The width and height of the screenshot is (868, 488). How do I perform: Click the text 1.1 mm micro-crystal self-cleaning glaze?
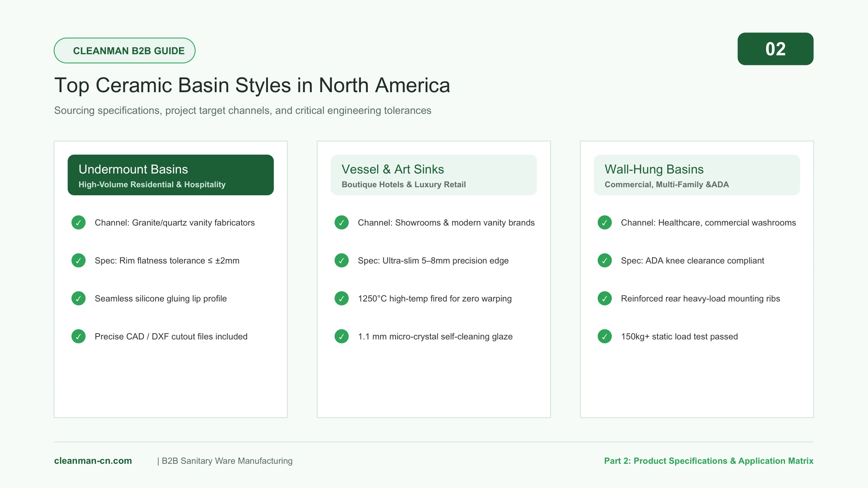pyautogui.click(x=435, y=337)
